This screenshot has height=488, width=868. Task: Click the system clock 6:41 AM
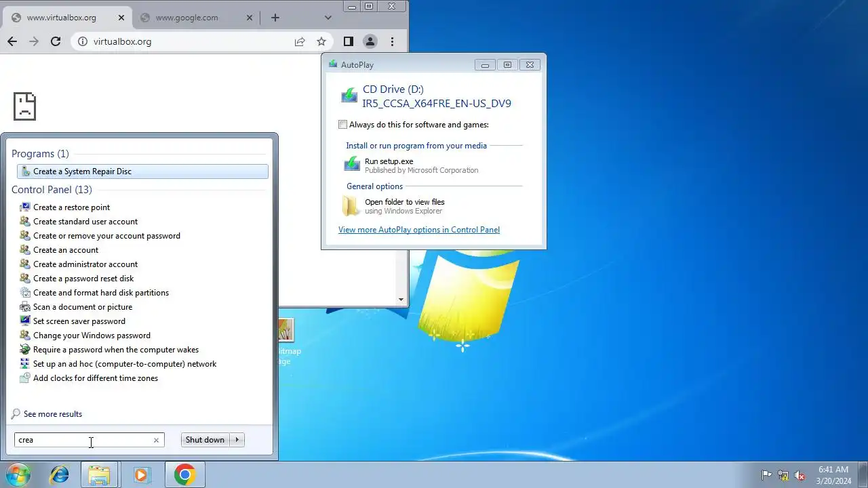click(833, 475)
